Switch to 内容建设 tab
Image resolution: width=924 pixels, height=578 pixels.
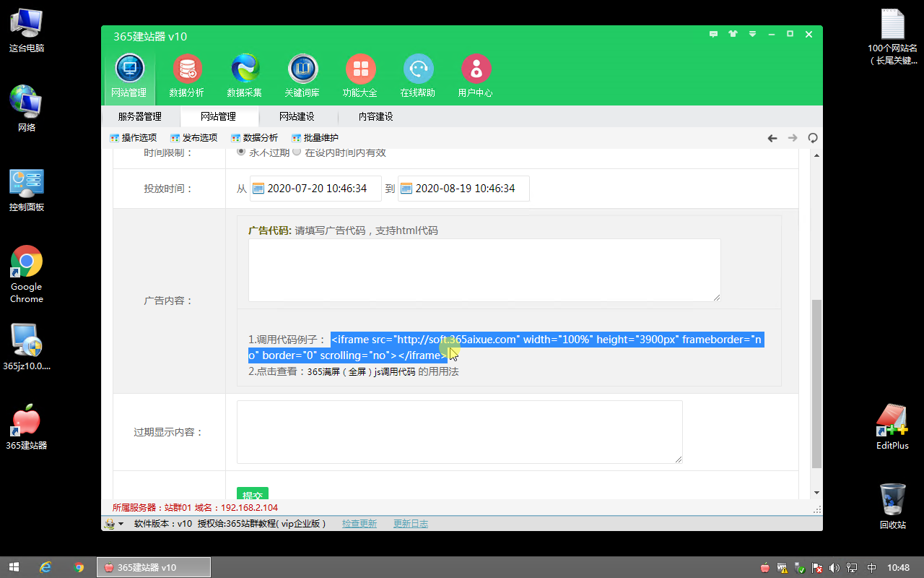point(375,116)
